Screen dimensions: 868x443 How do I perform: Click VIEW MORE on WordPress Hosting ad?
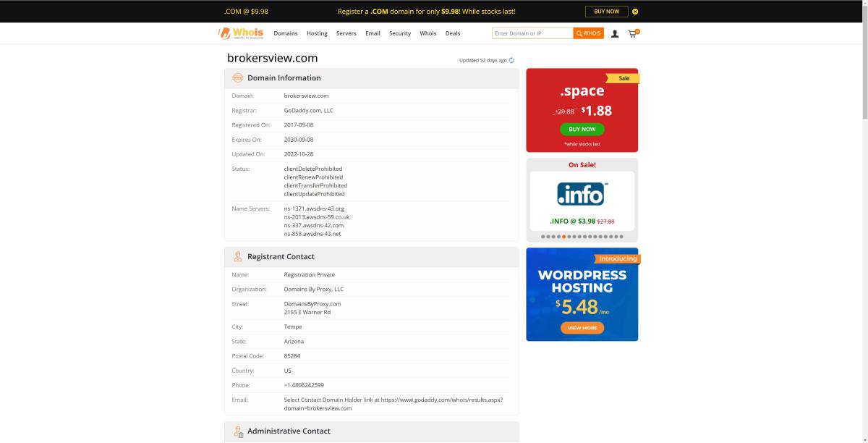582,327
